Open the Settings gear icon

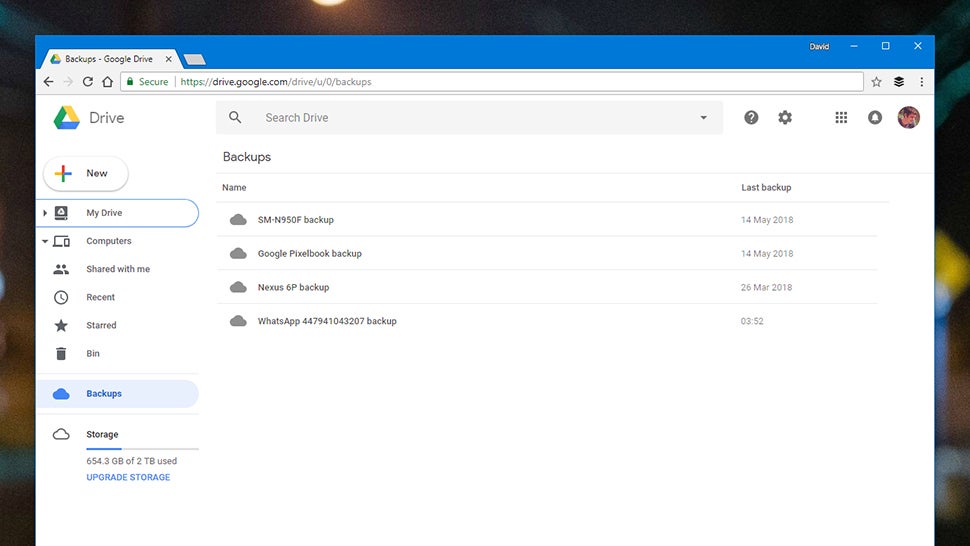coord(785,117)
